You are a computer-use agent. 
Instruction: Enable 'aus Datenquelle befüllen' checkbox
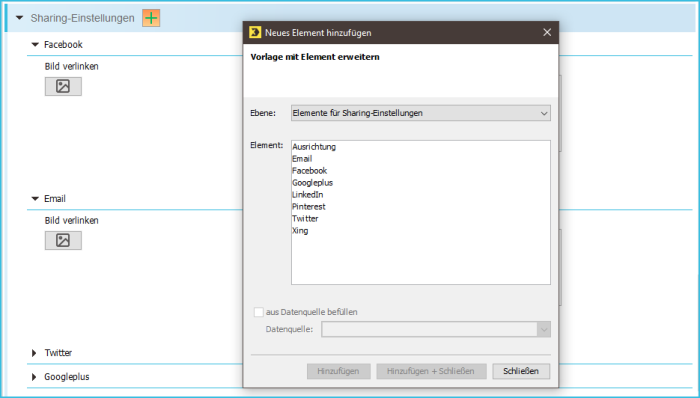click(258, 312)
